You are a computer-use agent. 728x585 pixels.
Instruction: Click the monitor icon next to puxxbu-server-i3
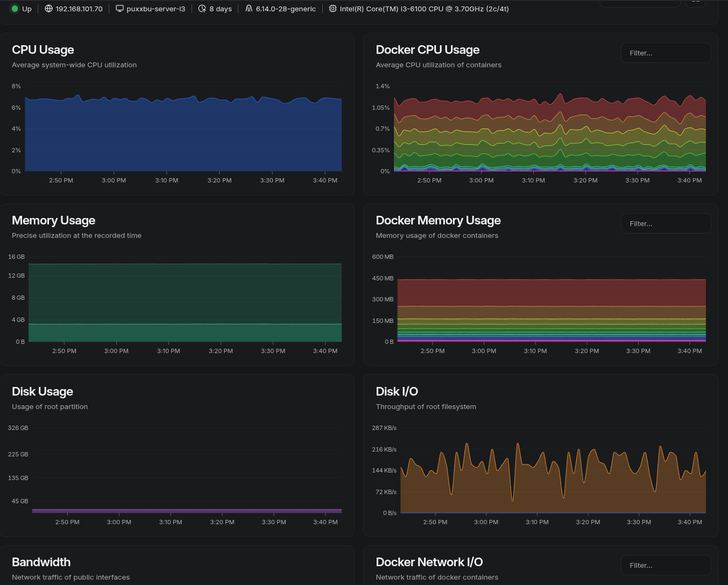pos(119,9)
